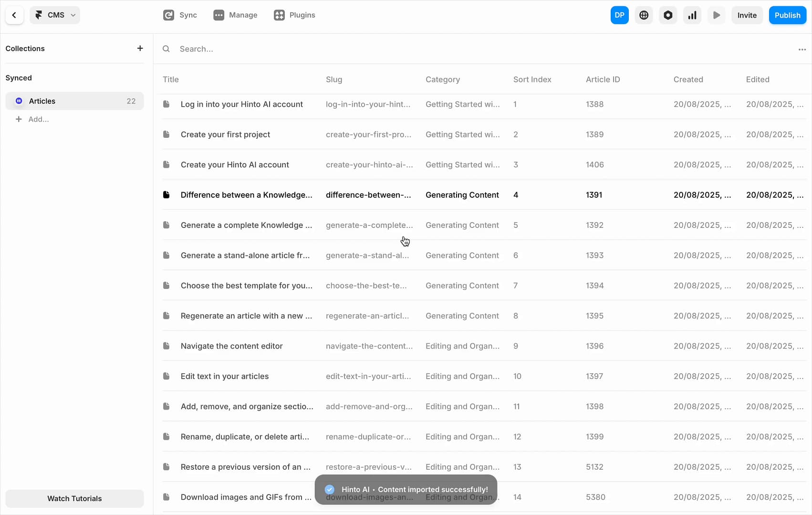The width and height of the screenshot is (812, 515).
Task: Select the Articles collection
Action: [74, 101]
